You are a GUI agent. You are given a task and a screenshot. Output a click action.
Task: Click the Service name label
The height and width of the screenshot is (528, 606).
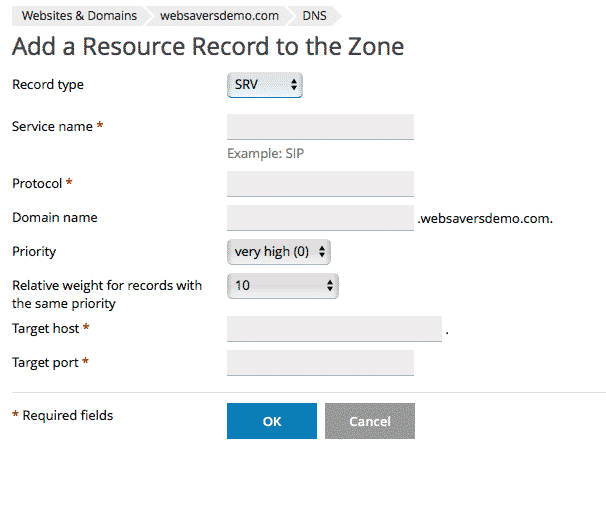[52, 126]
